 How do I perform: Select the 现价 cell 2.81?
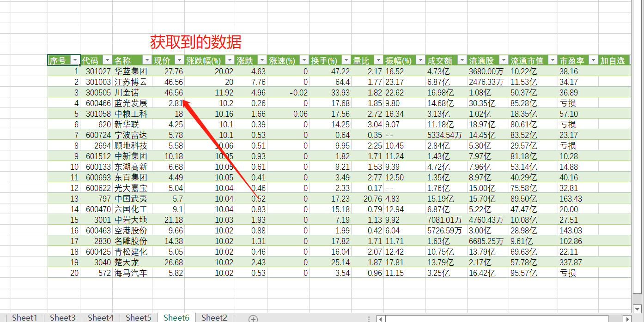click(168, 103)
